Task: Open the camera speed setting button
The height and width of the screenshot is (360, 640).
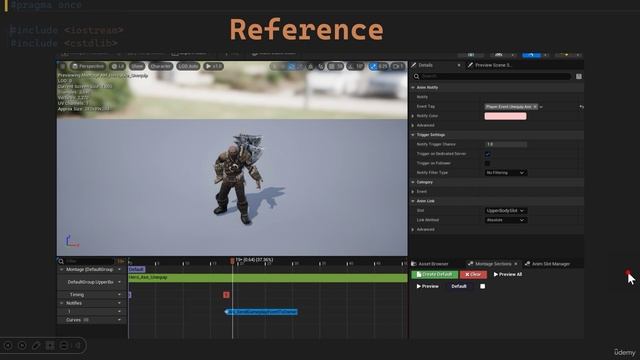Action: tap(397, 66)
